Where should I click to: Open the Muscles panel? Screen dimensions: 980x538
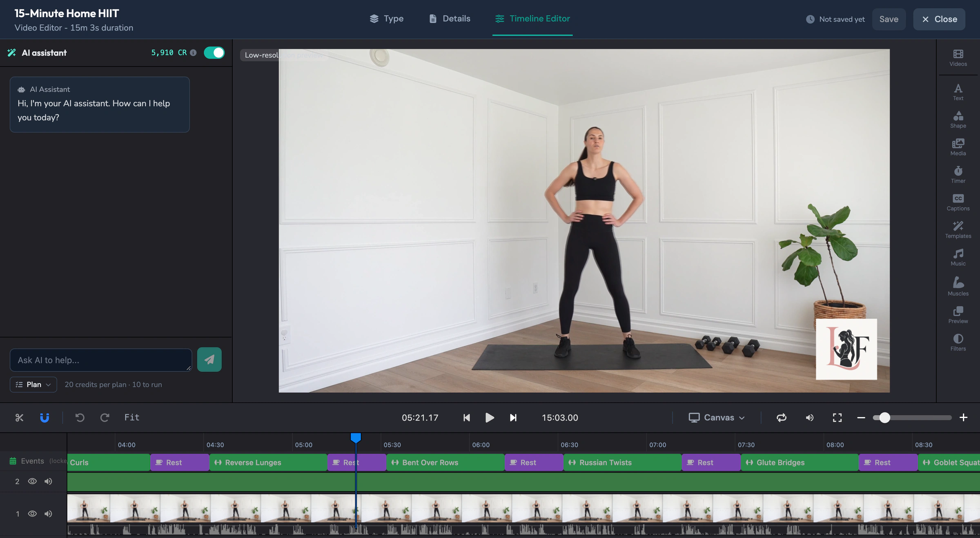[x=958, y=286]
